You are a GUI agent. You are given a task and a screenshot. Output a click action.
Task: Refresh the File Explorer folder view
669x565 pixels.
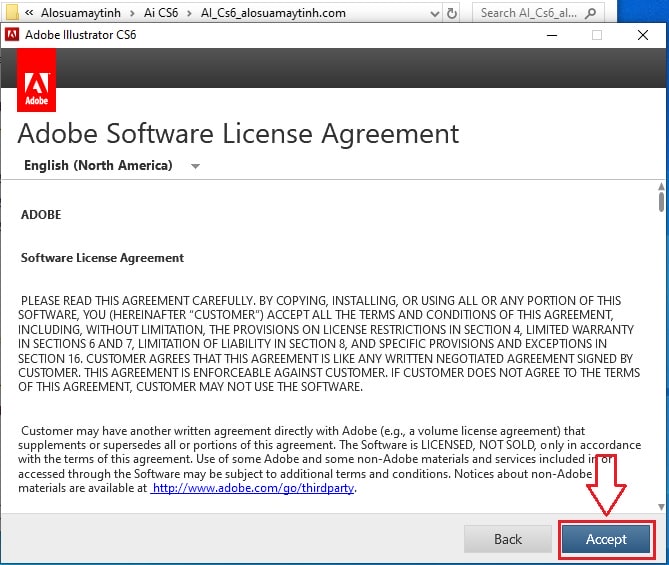click(452, 14)
